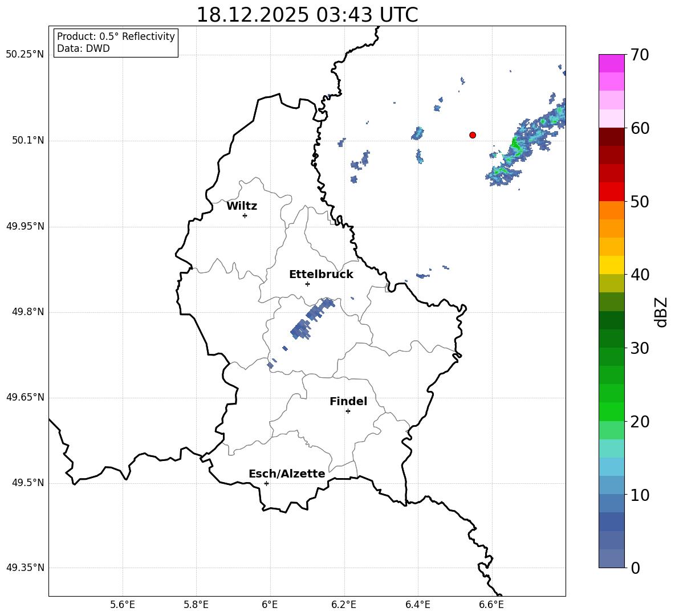Click the 49.5°N latitude label

[x=28, y=483]
